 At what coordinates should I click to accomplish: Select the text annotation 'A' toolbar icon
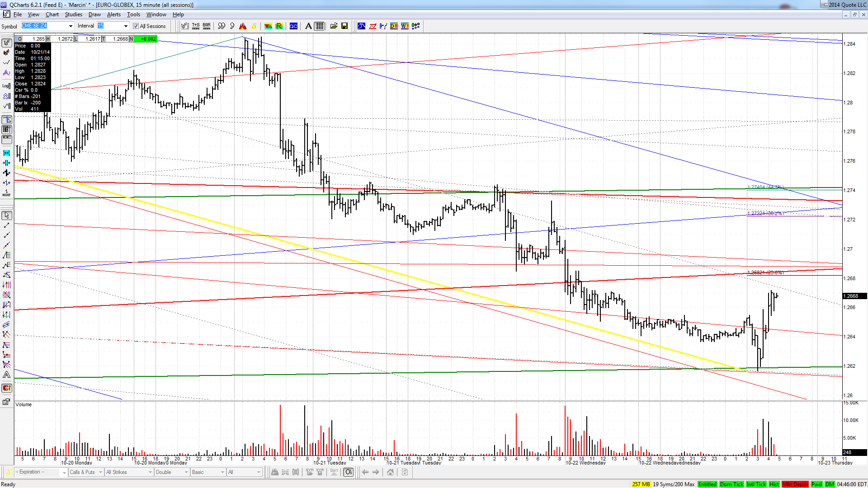308,26
